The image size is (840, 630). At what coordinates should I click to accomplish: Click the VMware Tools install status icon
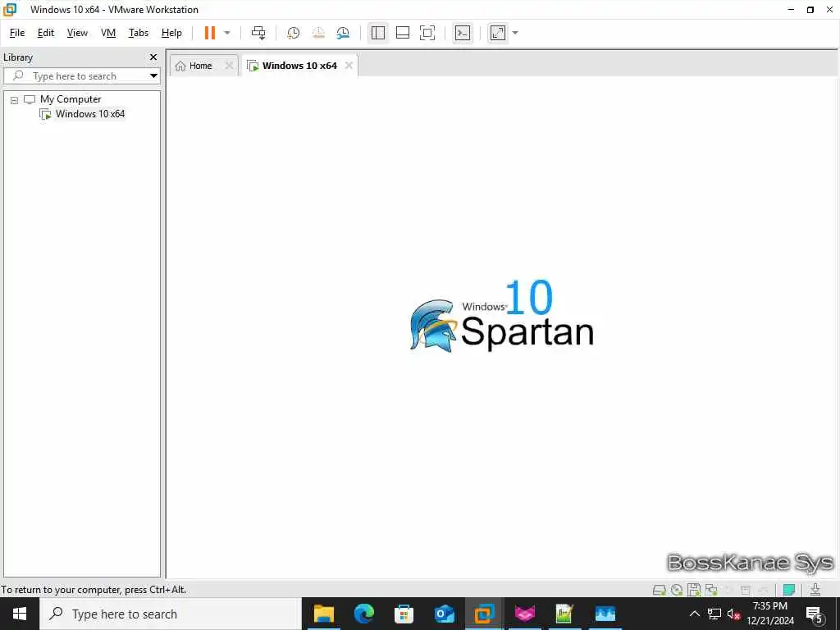tap(815, 590)
